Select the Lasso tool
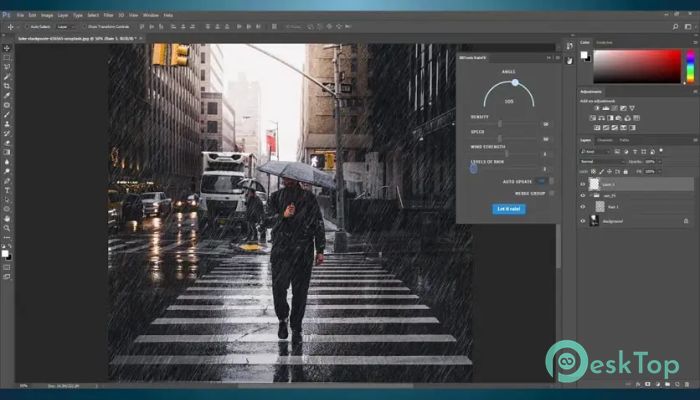Viewport: 700px width, 400px height. 7,67
